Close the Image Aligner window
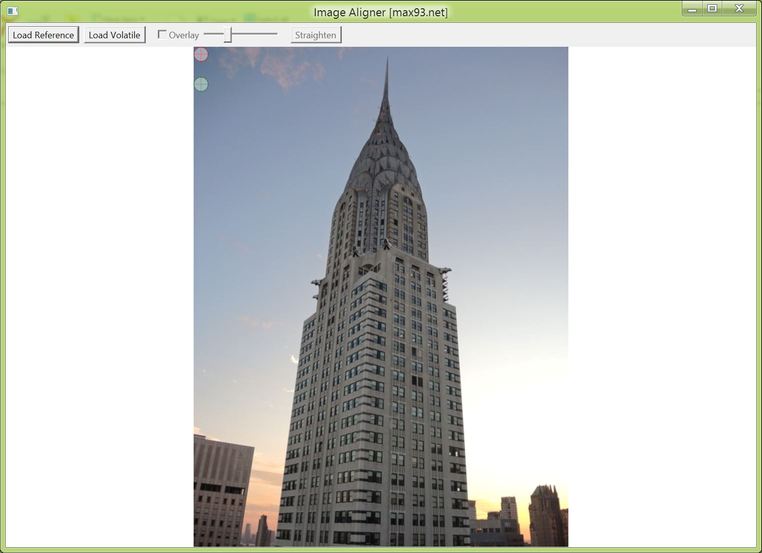 point(739,8)
